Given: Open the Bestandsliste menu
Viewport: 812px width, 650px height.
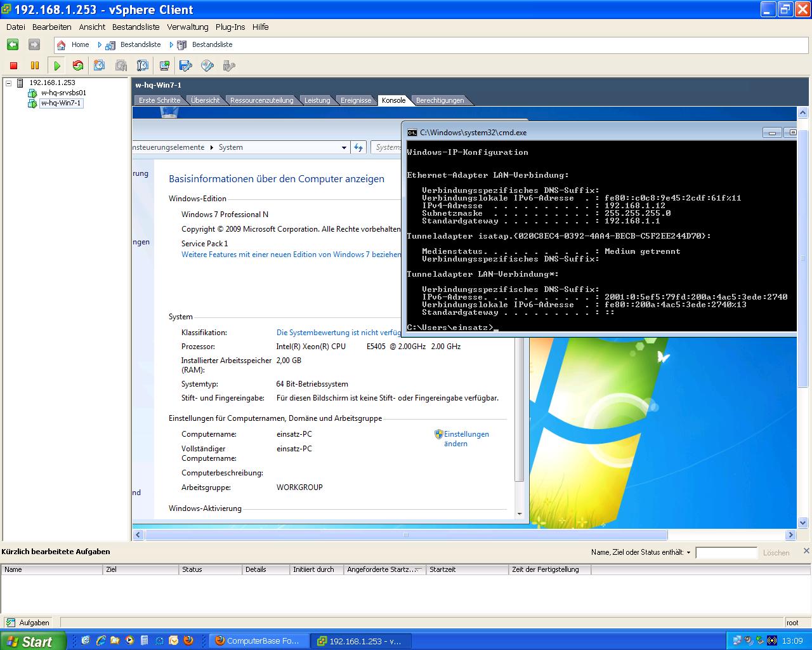Looking at the screenshot, I should (x=136, y=27).
